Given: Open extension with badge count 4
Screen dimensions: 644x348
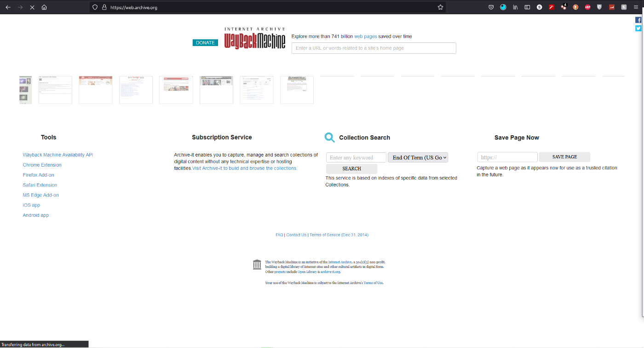Looking at the screenshot, I should 563,7.
